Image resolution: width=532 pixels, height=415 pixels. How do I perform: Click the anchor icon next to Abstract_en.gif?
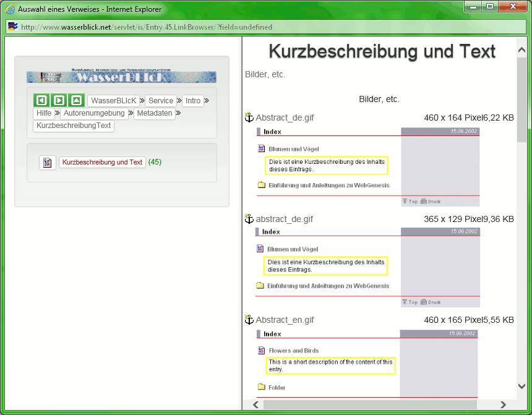tap(249, 320)
